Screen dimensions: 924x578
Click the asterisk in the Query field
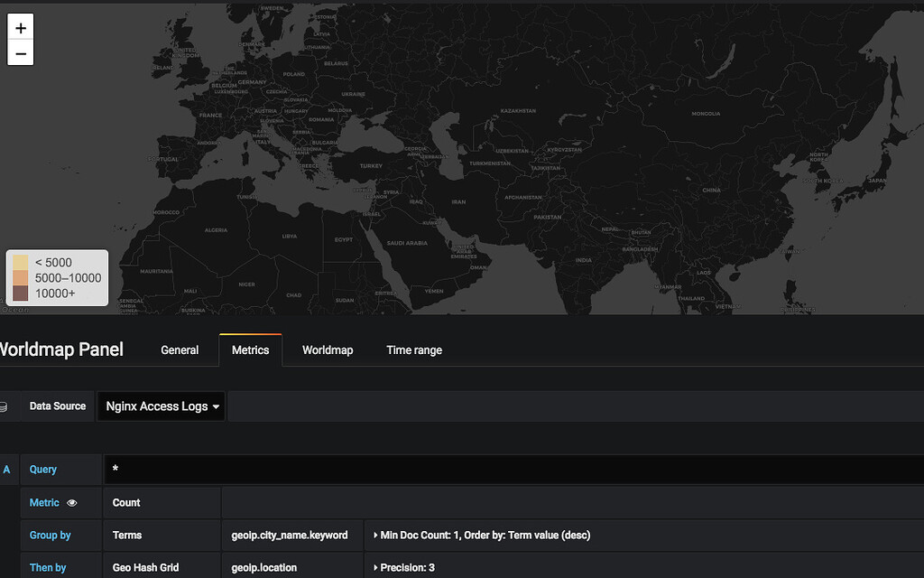(115, 470)
